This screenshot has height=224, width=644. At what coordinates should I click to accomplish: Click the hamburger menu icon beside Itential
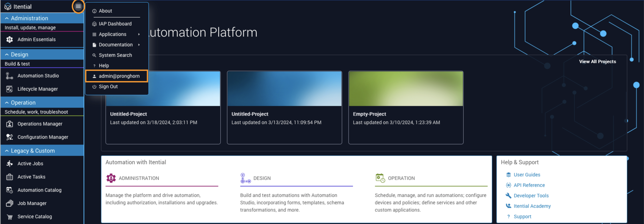point(78,6)
